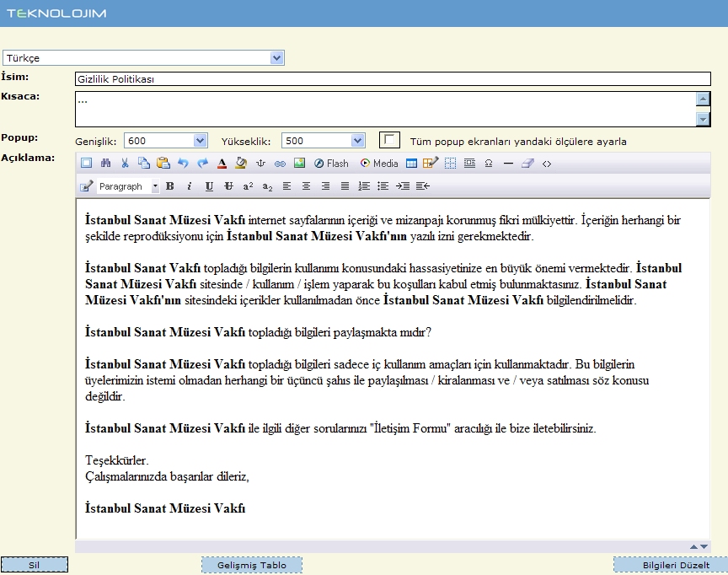This screenshot has width=728, height=575.
Task: Center align text
Action: tap(306, 185)
